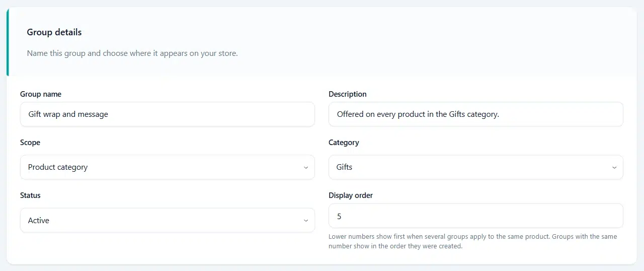Click the Group details heading
The width and height of the screenshot is (644, 271).
pyautogui.click(x=54, y=32)
